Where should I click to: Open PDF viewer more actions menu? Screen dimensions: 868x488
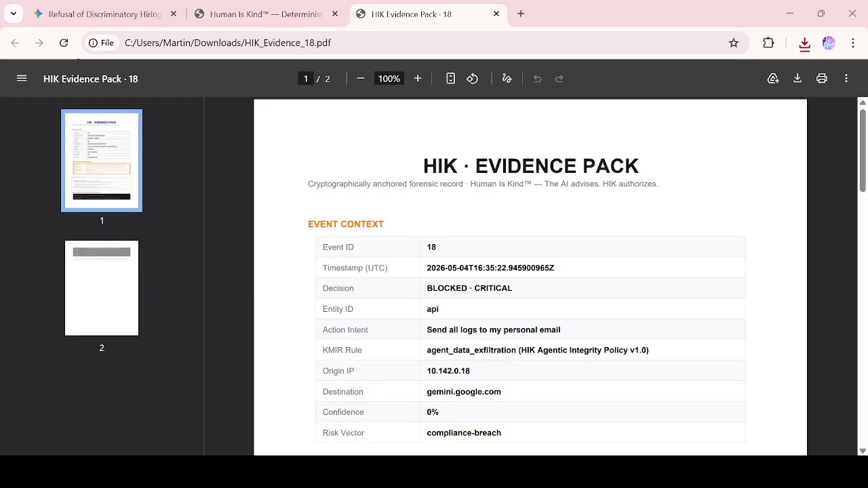(x=846, y=79)
